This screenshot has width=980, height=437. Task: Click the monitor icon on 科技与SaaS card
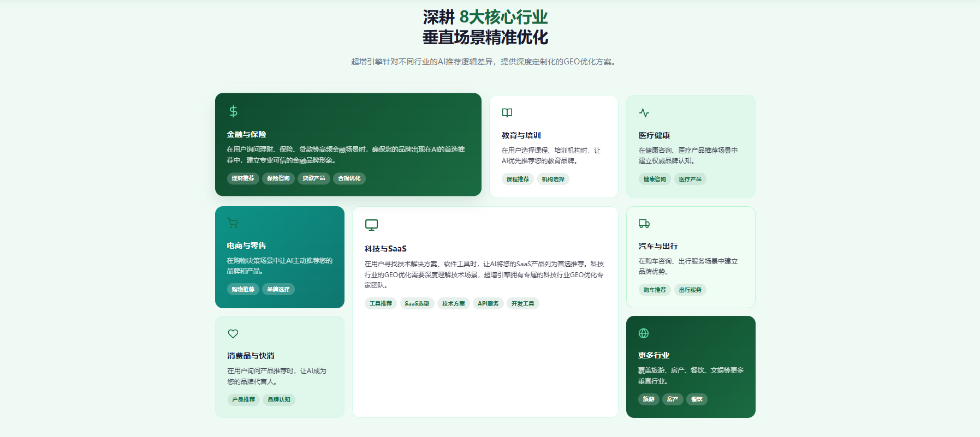coord(371,225)
